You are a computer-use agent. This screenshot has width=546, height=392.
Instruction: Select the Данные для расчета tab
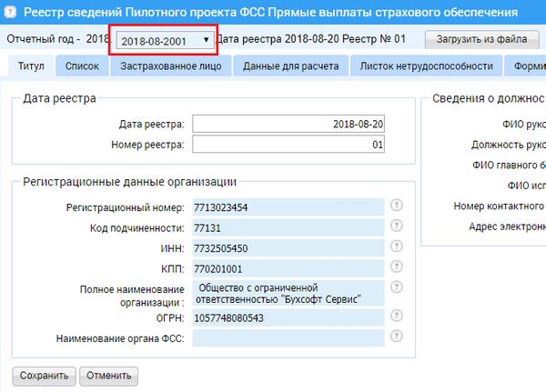click(x=293, y=66)
